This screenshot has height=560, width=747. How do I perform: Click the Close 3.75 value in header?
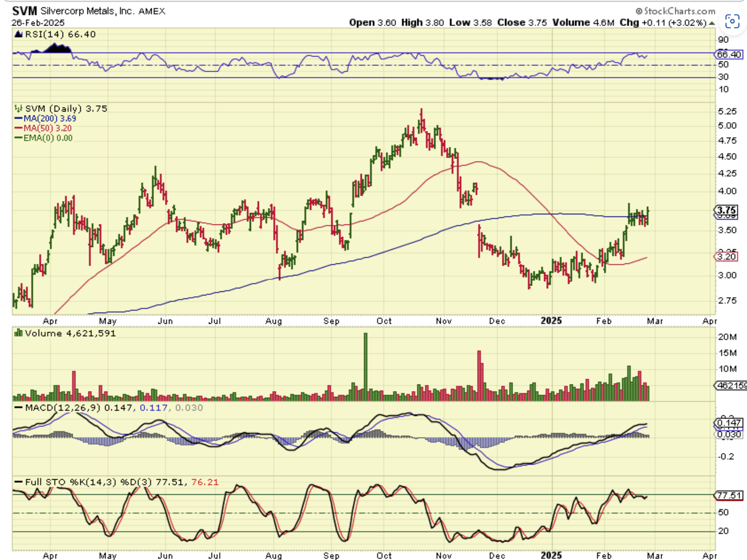[522, 23]
